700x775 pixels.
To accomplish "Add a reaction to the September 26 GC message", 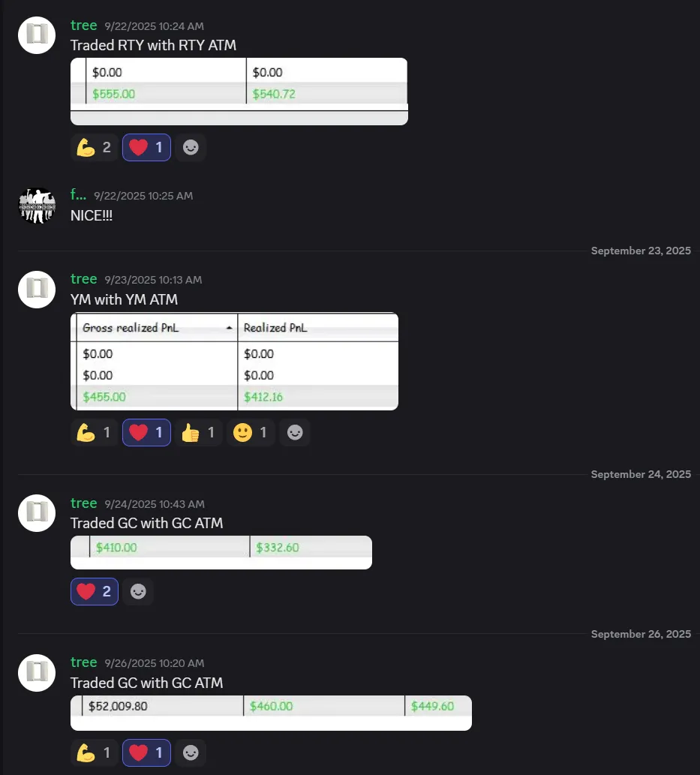I will point(191,753).
